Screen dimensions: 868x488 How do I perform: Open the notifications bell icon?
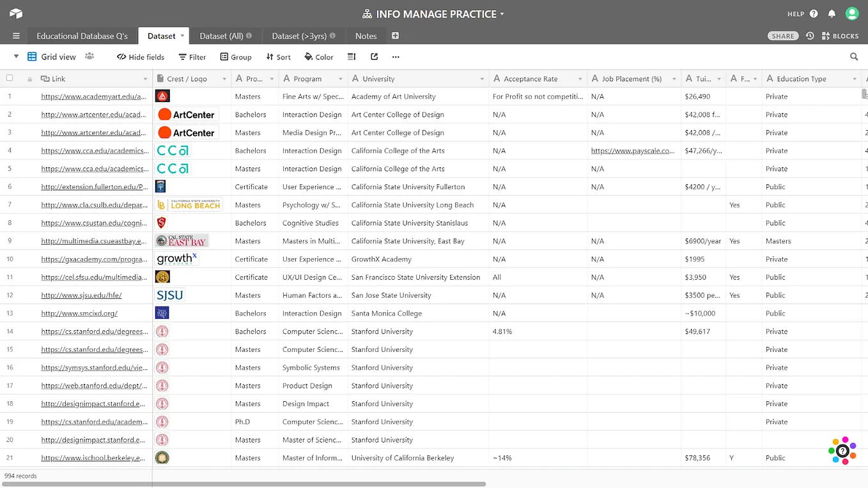pos(832,13)
